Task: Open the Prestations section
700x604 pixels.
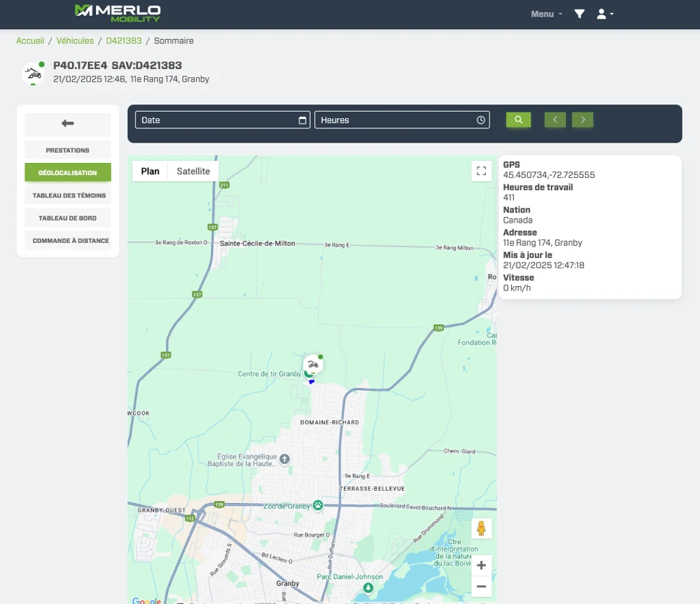Action: [68, 151]
